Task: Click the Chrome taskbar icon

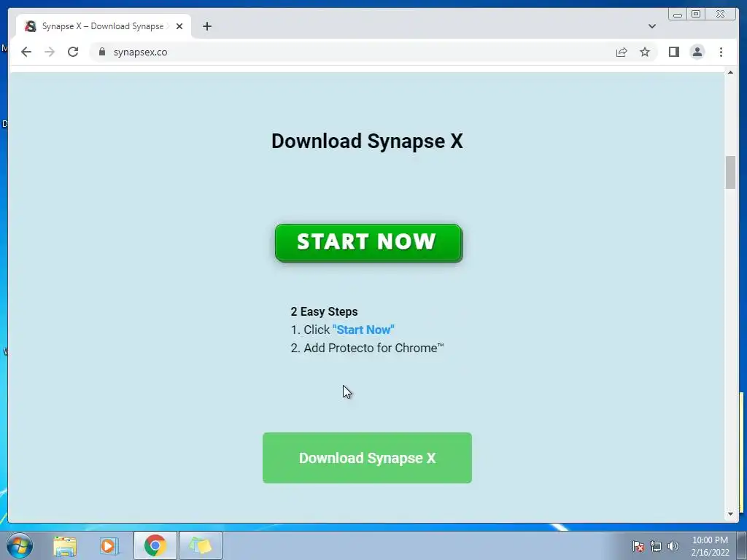Action: click(x=155, y=545)
